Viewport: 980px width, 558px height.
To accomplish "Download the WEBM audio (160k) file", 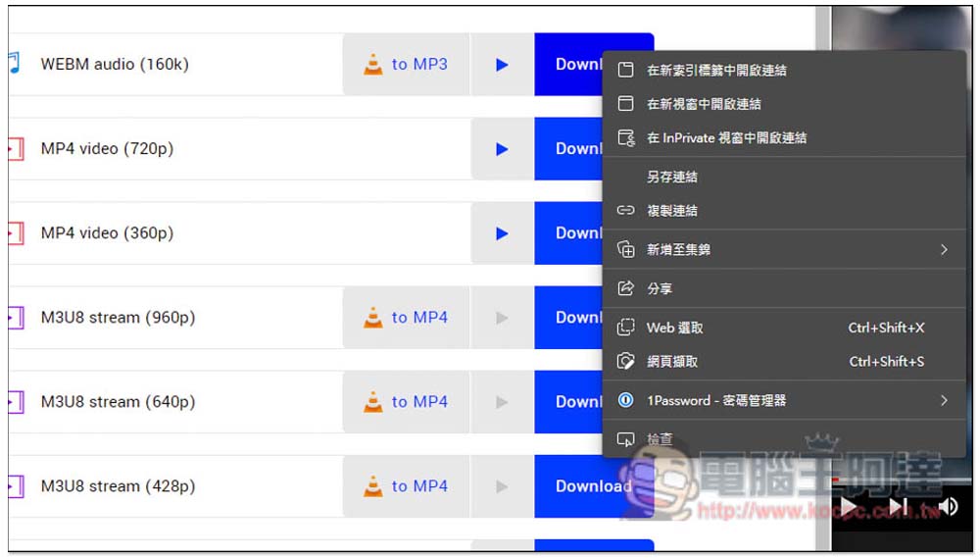I will [x=568, y=65].
